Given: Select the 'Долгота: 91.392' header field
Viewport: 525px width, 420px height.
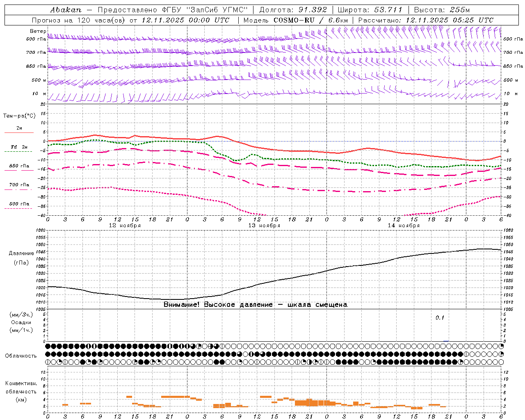Looking at the screenshot, I should pos(293,9).
